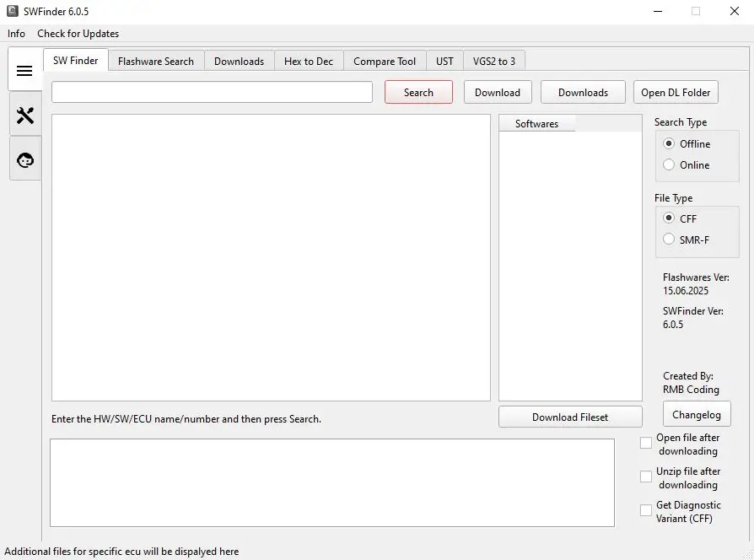Select the Online search type

point(670,165)
